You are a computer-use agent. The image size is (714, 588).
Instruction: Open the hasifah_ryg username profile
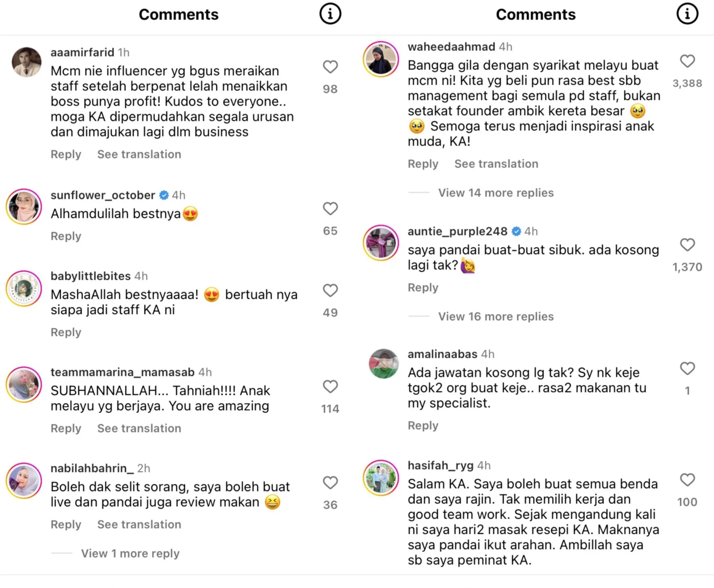pyautogui.click(x=440, y=465)
